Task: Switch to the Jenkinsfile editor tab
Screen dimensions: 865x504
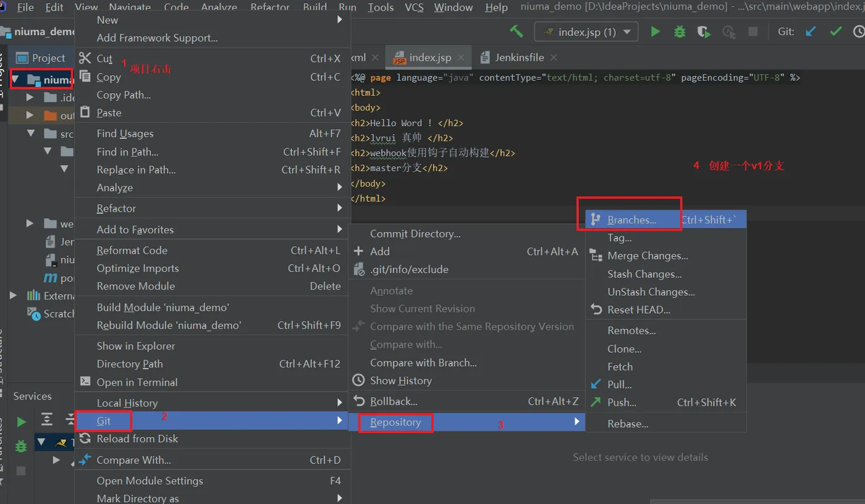Action: point(519,57)
